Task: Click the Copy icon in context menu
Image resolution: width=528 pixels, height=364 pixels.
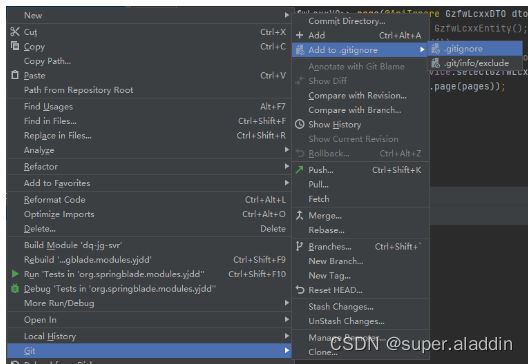Action: coord(15,45)
